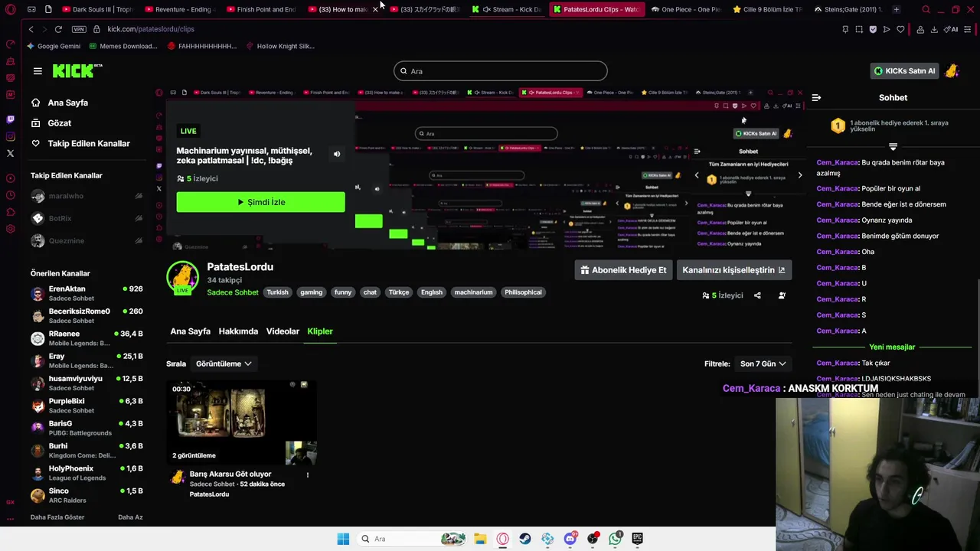980x551 pixels.
Task: Switch to the Videolar tab
Action: coord(283,331)
